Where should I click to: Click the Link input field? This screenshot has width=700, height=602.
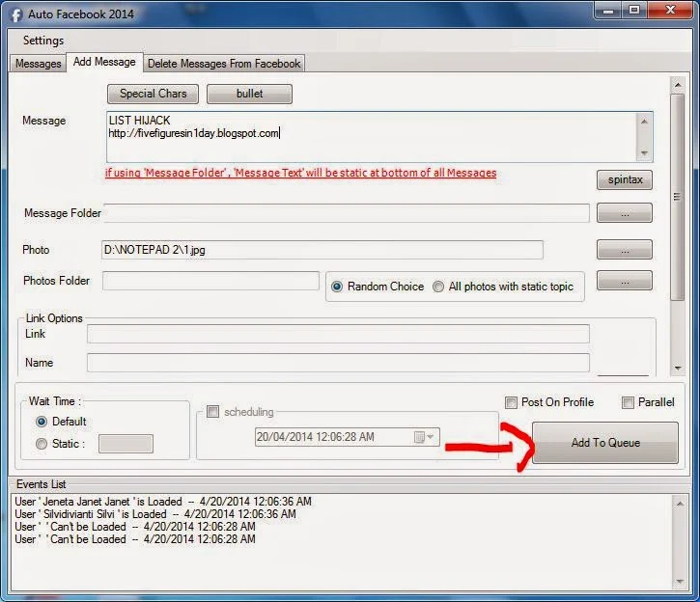338,334
